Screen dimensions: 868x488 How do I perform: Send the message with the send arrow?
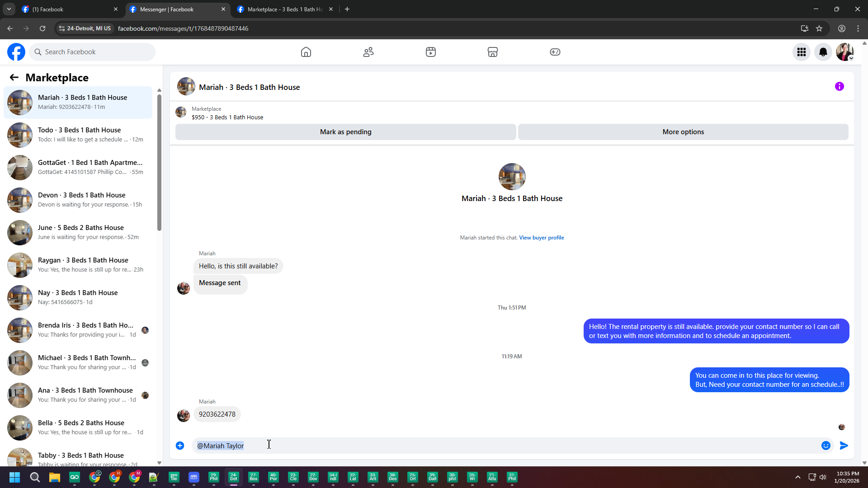tap(844, 446)
